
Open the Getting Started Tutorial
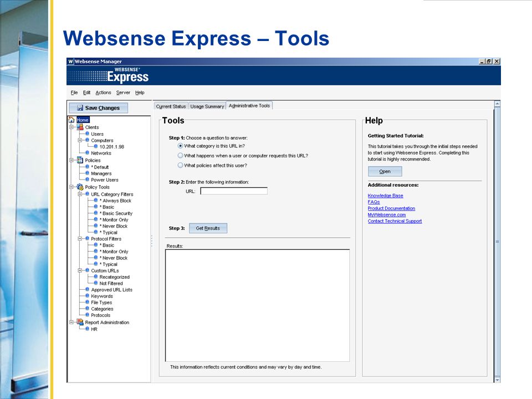coord(385,171)
